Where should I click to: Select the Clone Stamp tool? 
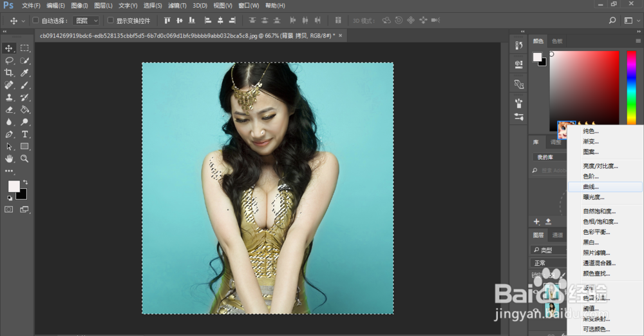[x=8, y=97]
